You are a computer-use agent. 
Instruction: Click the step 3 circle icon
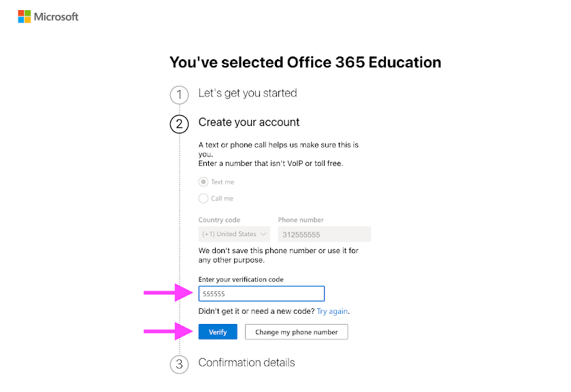[x=179, y=364]
